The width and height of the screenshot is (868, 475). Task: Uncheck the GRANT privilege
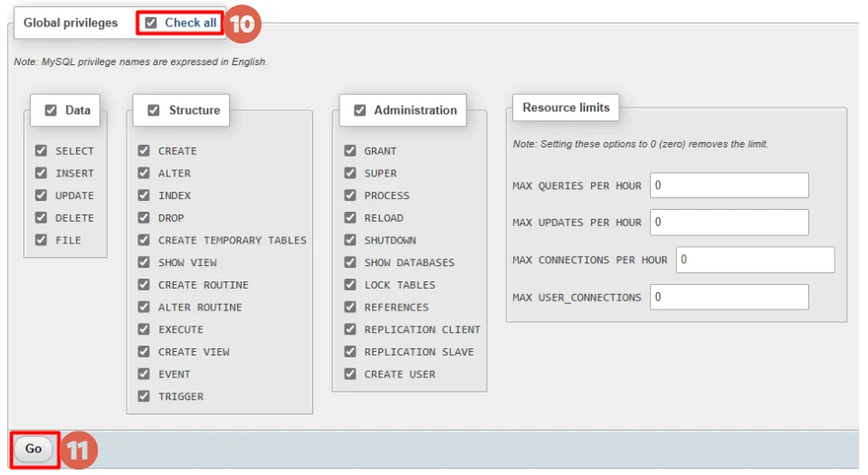pyautogui.click(x=350, y=150)
